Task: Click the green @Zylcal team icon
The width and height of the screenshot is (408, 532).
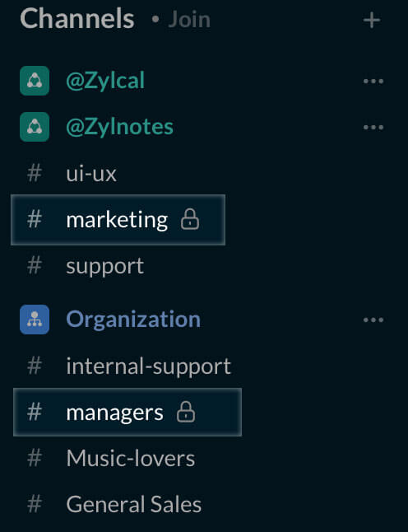Action: (35, 81)
